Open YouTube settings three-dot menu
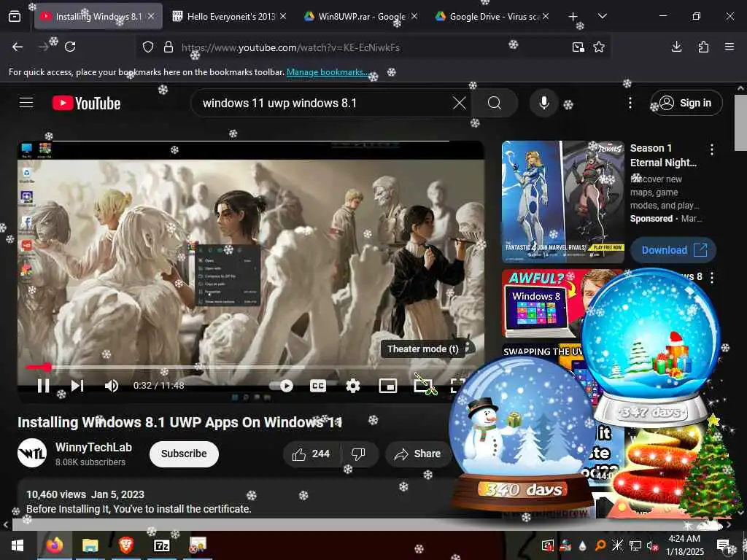Viewport: 747px width, 560px height. pos(630,103)
